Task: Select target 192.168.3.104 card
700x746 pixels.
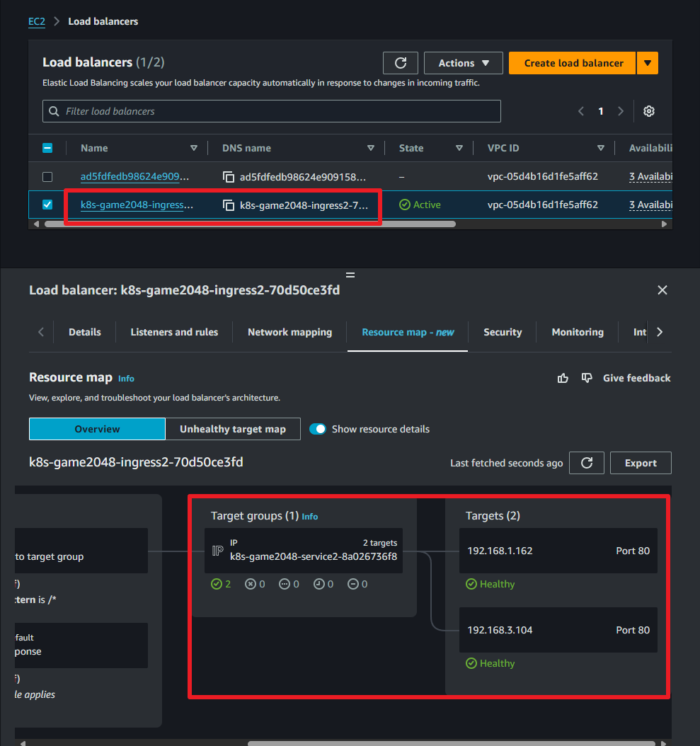Action: (x=558, y=631)
